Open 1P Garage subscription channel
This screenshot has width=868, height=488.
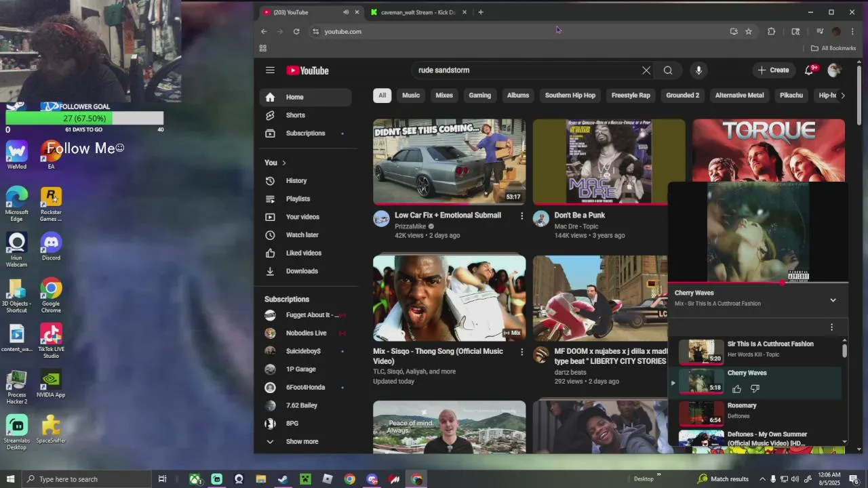tap(305, 369)
